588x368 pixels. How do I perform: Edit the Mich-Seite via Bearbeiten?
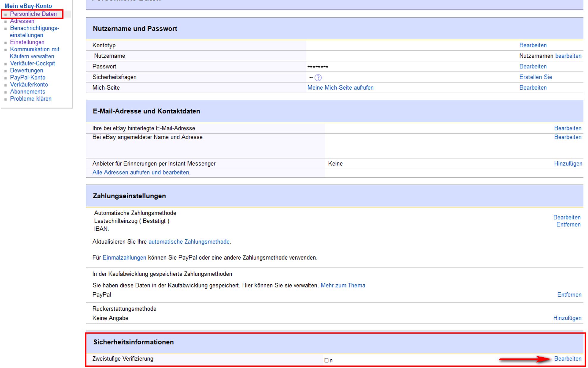tap(533, 88)
